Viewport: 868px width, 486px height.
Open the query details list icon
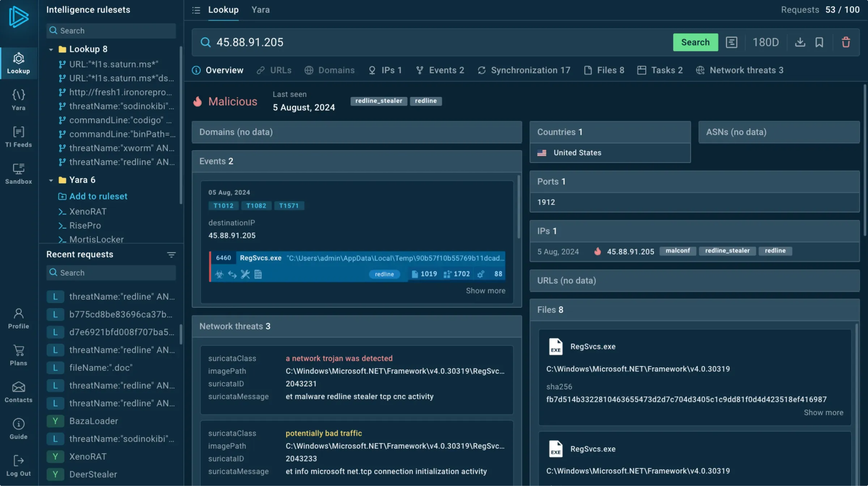pyautogui.click(x=731, y=42)
